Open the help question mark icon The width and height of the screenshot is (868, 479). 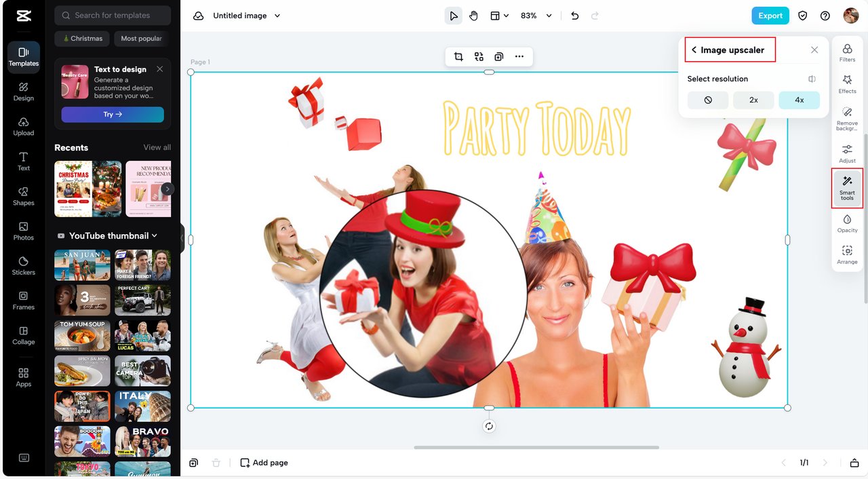tap(825, 16)
